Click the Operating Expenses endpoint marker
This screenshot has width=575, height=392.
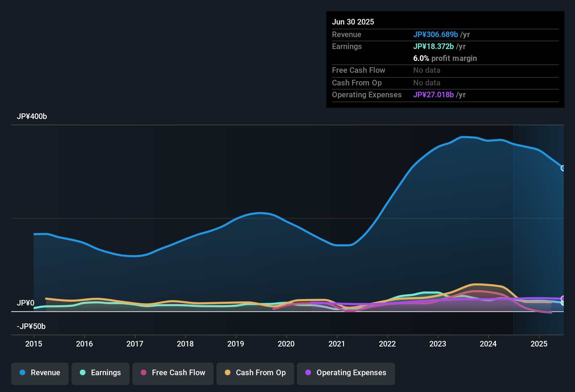click(563, 299)
